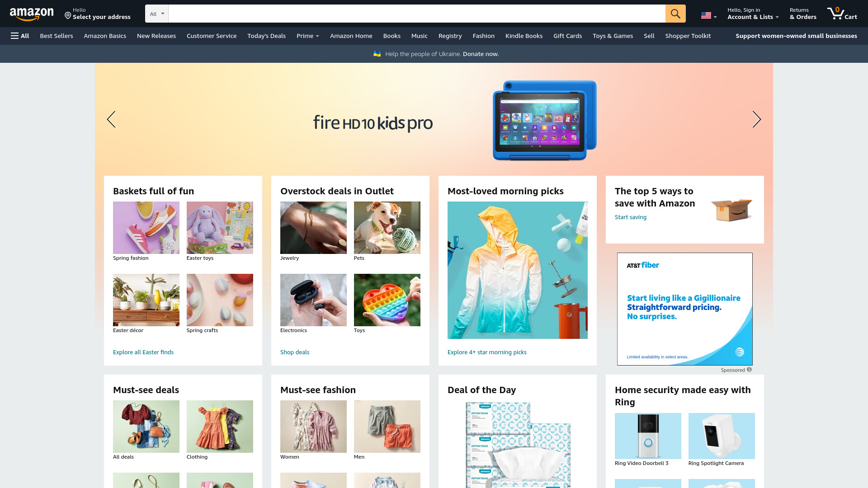
Task: Expand the Prime navigation dropdown
Action: 308,36
